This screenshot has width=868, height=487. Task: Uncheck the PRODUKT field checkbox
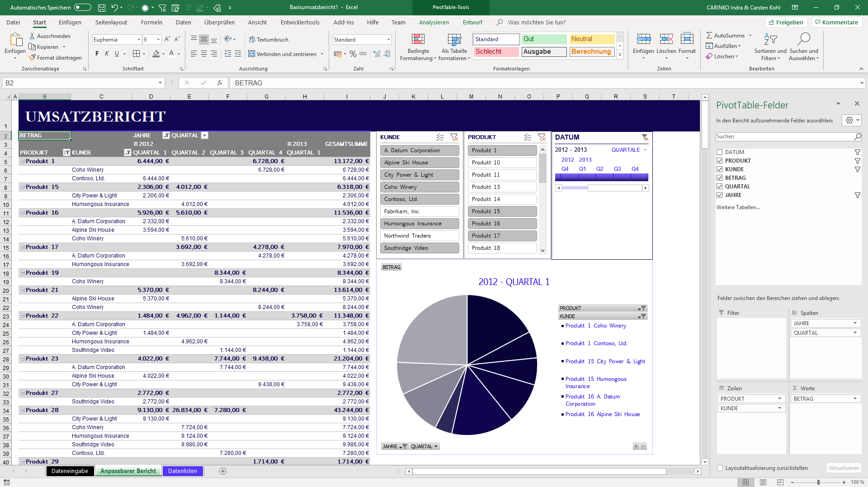tap(720, 161)
